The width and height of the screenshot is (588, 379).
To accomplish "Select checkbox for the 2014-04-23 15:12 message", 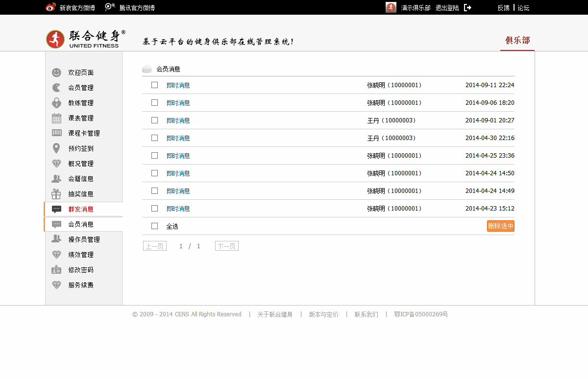I will pos(155,209).
